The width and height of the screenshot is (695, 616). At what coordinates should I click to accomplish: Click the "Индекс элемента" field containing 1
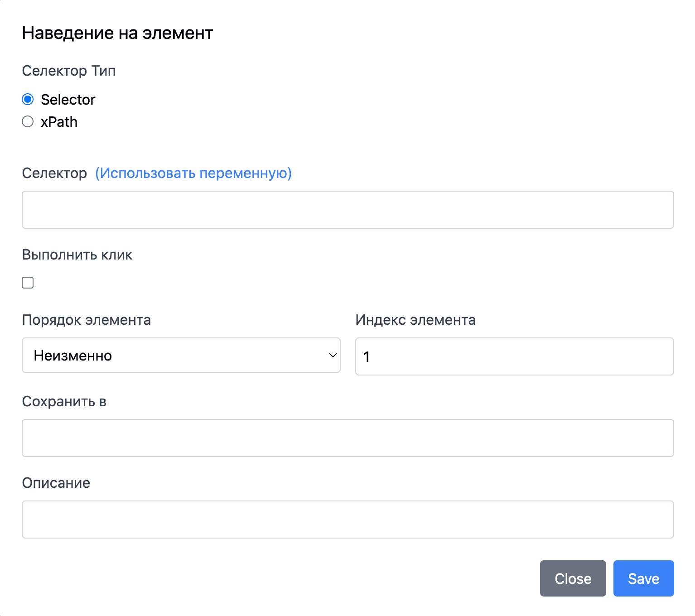514,356
